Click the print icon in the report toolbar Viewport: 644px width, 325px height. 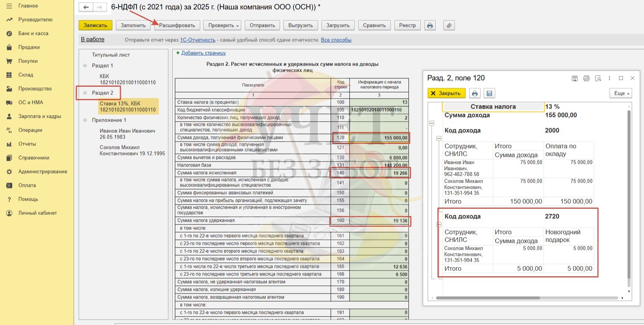pos(430,25)
